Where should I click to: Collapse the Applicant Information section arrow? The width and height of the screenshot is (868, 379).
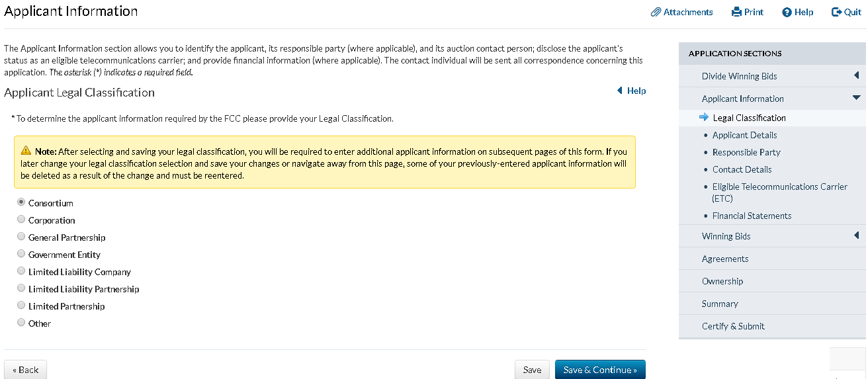(x=856, y=98)
